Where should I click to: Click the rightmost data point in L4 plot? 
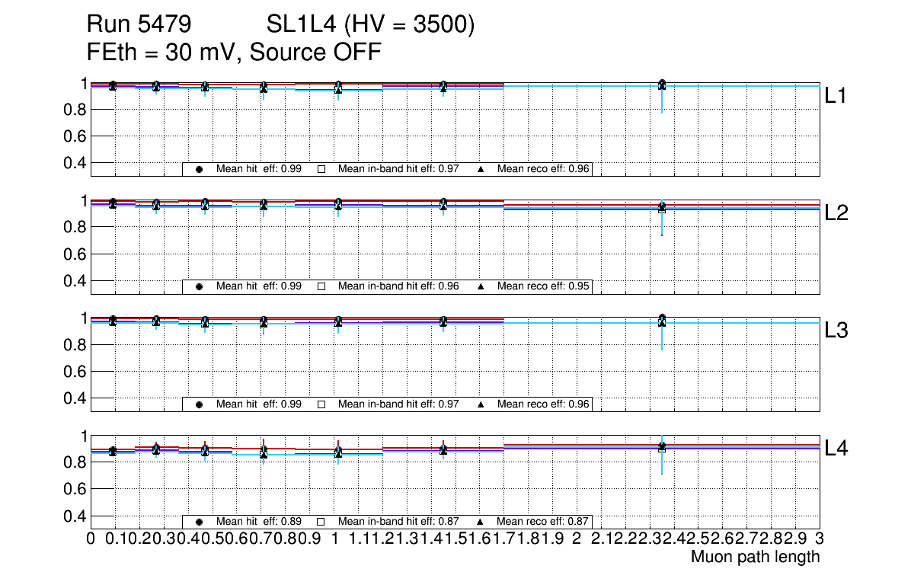point(662,447)
